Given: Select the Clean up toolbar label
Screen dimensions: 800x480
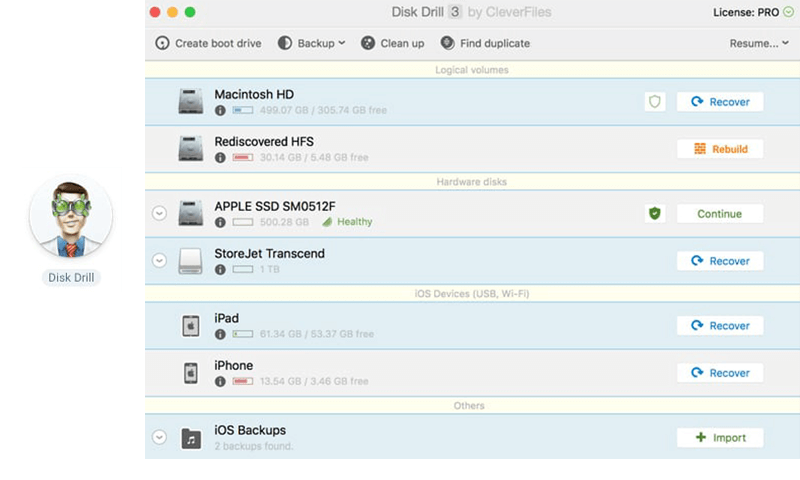Looking at the screenshot, I should pyautogui.click(x=402, y=43).
